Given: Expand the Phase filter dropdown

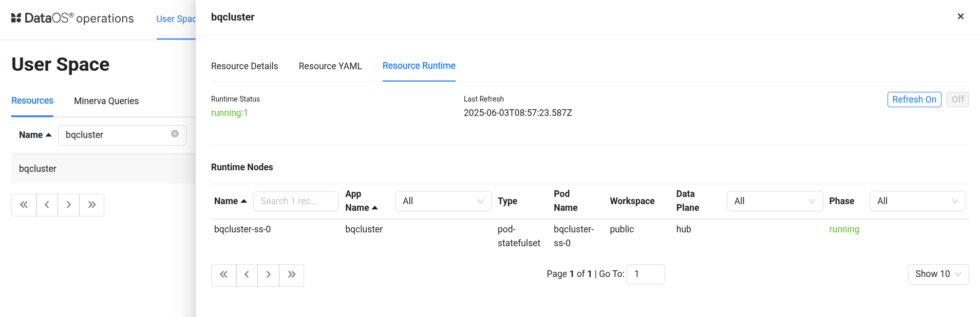Looking at the screenshot, I should click(x=917, y=201).
